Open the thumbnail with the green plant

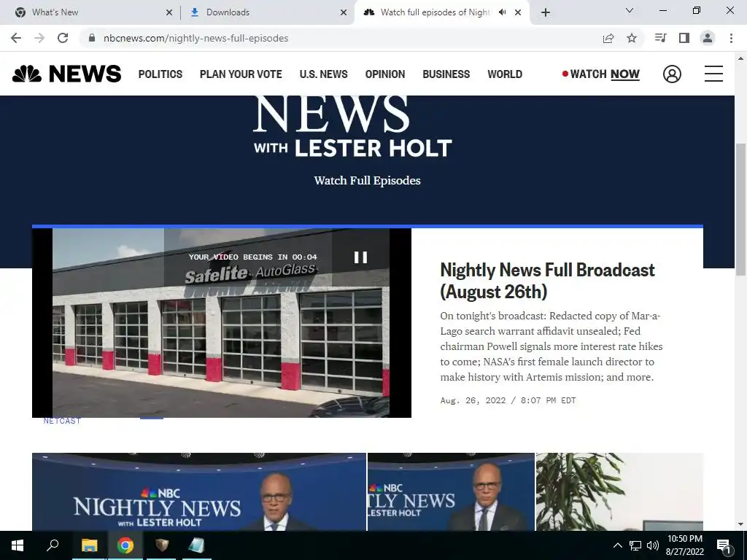(619, 491)
